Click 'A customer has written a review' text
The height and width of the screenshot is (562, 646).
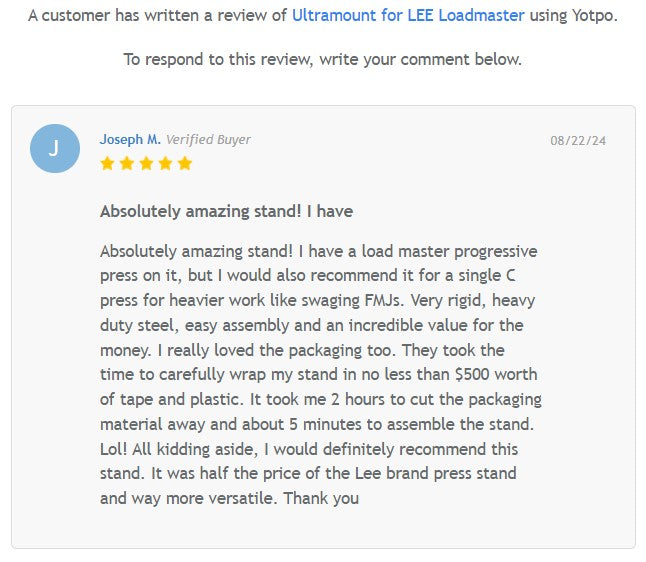157,16
